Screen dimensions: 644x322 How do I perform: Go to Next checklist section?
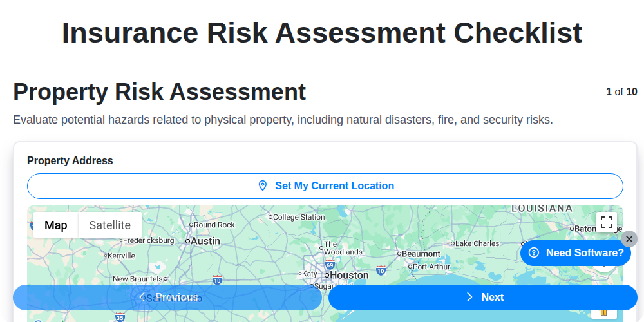point(482,298)
